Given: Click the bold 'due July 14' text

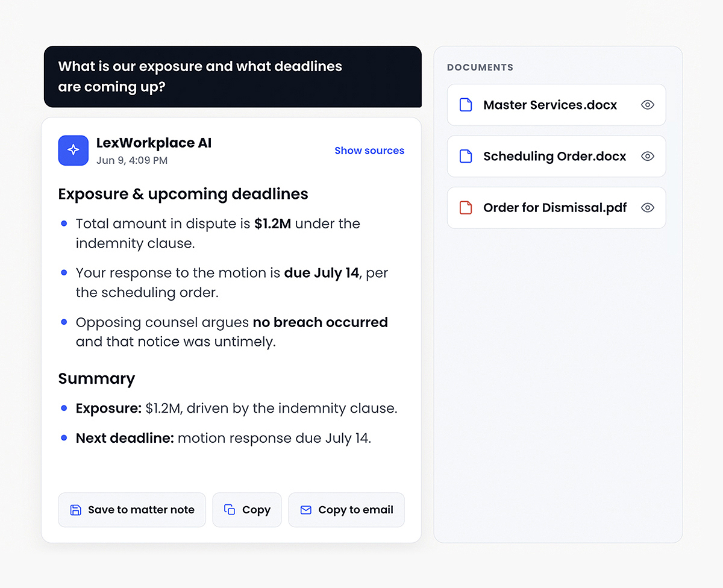Looking at the screenshot, I should (x=322, y=273).
